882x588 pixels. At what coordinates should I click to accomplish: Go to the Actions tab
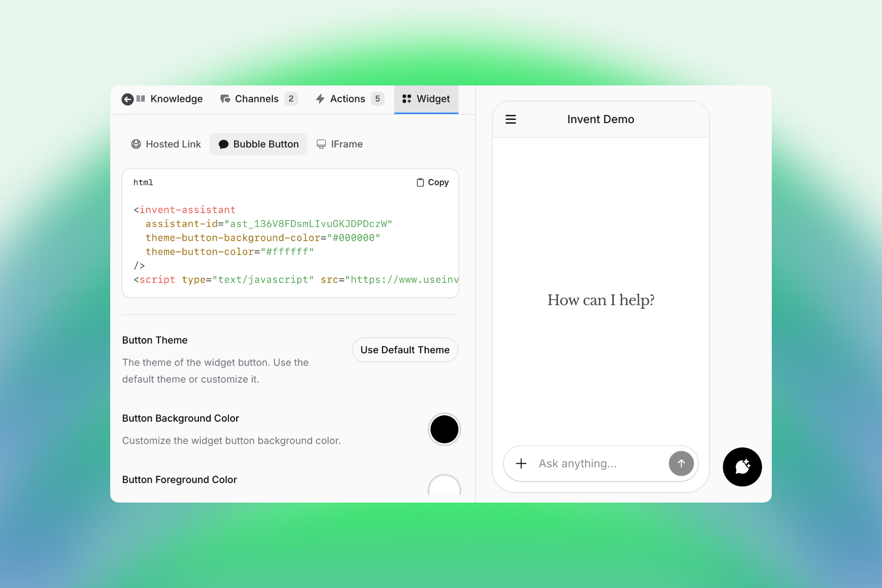[x=347, y=99]
